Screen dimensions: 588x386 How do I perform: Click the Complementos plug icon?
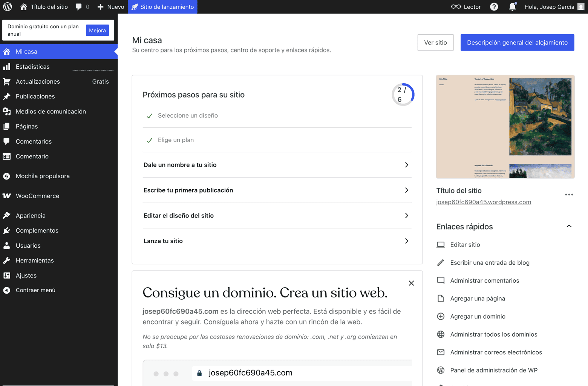pos(7,231)
